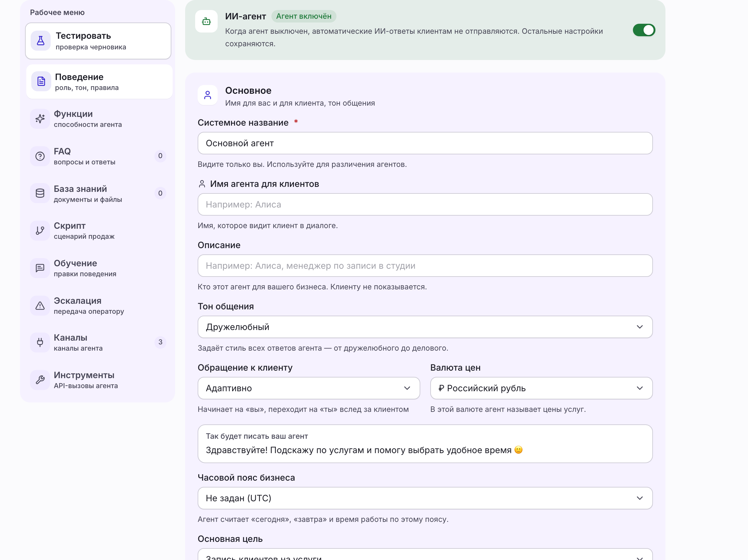Click the Описание input field
Image resolution: width=748 pixels, height=560 pixels.
425,266
